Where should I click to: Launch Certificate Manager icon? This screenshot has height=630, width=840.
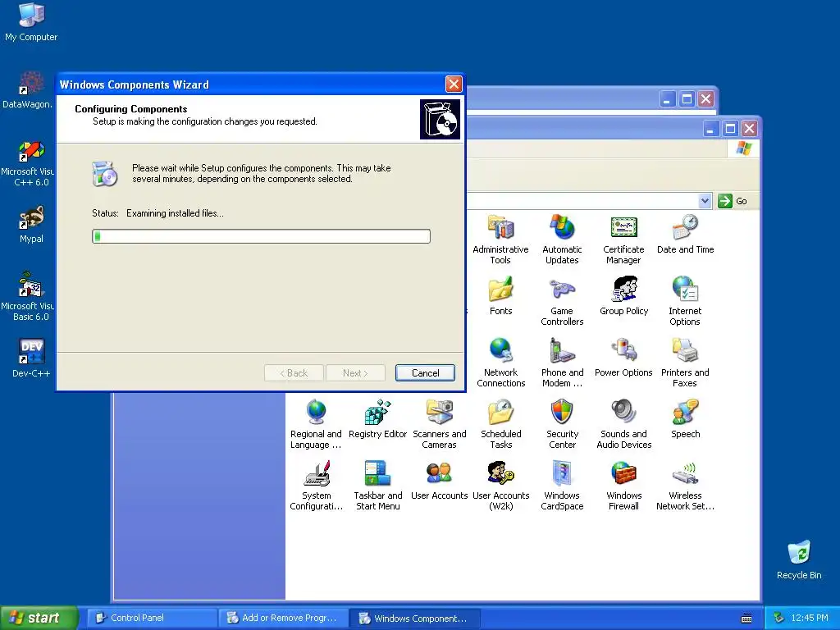tap(623, 240)
